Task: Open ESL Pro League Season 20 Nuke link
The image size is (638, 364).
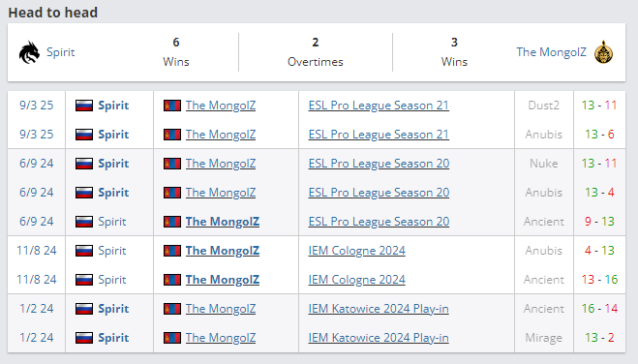Action: [x=379, y=164]
